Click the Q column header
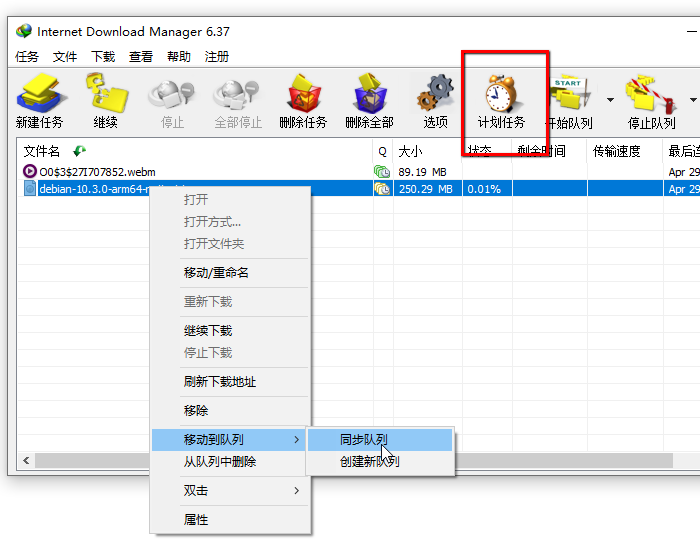This screenshot has height=542, width=700. [383, 151]
